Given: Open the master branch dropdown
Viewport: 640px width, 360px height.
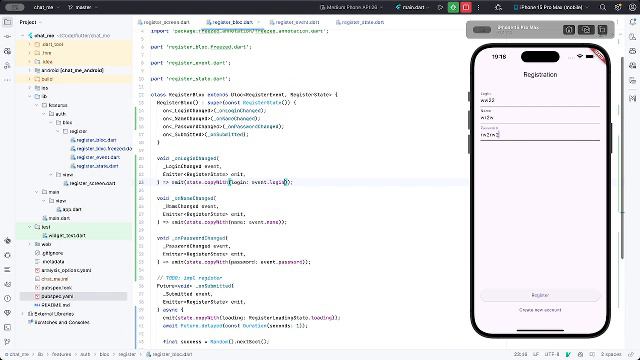Looking at the screenshot, I should pyautogui.click(x=83, y=7).
